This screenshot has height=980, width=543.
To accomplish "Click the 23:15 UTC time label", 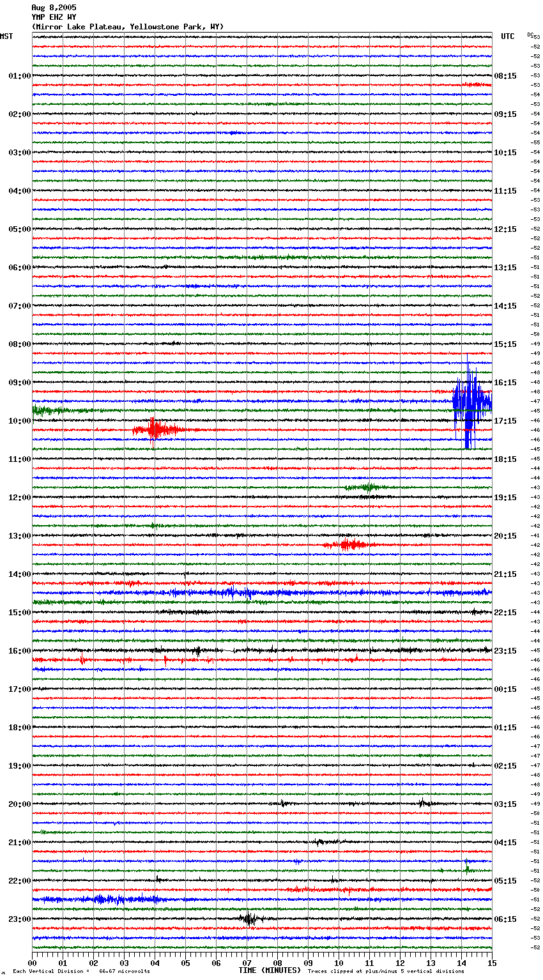I will click(x=505, y=651).
